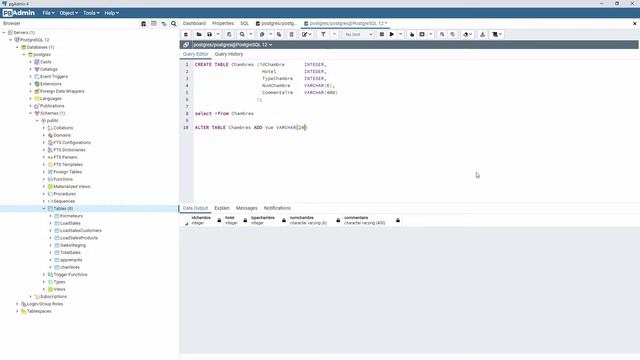Screen dimensions: 640x360
Task: Collapse the Schemas (1) node
Action: pos(31,113)
